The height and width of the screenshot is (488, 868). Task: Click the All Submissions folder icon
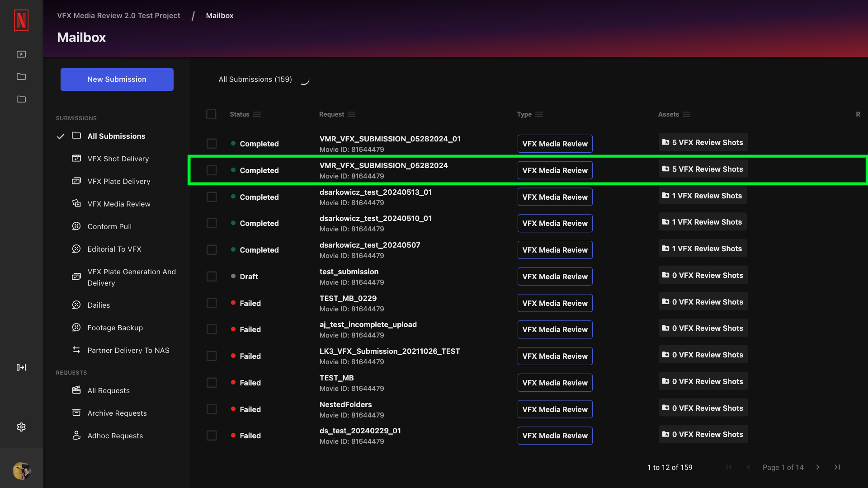(x=76, y=136)
